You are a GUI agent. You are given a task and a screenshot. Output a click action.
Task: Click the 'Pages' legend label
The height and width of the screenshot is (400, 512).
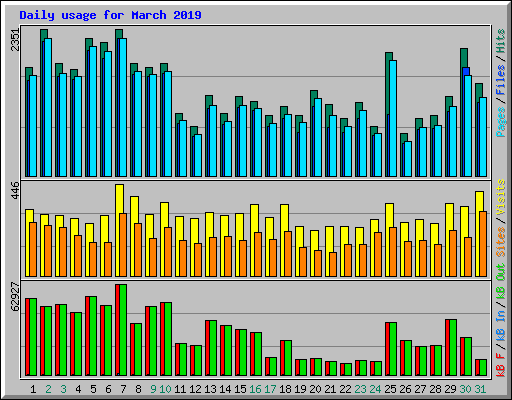click(x=500, y=122)
